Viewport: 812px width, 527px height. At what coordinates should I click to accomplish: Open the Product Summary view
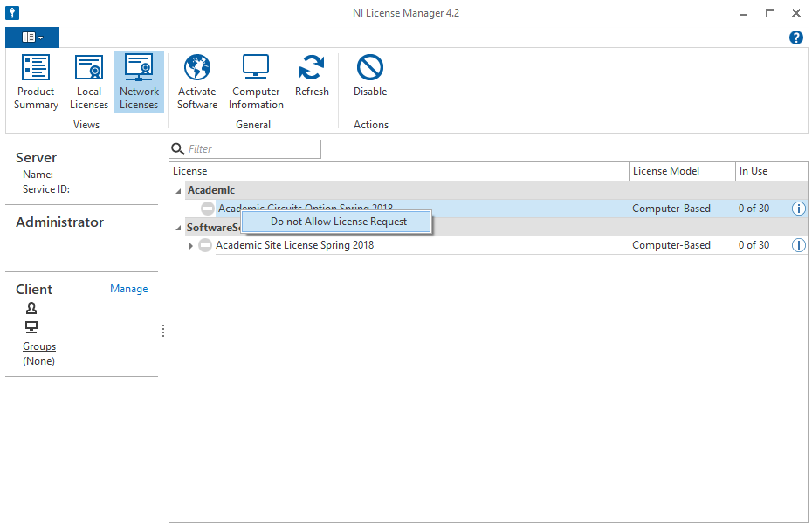36,82
